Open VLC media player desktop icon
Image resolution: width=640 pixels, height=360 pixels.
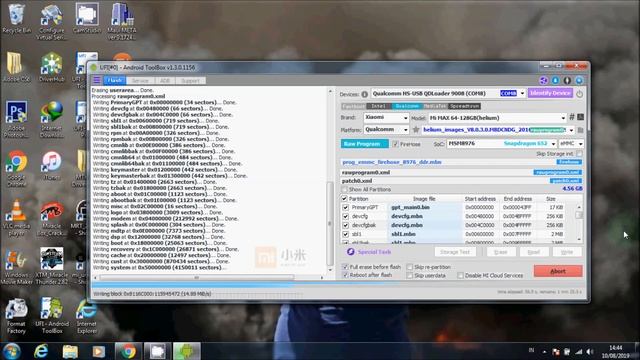16,217
